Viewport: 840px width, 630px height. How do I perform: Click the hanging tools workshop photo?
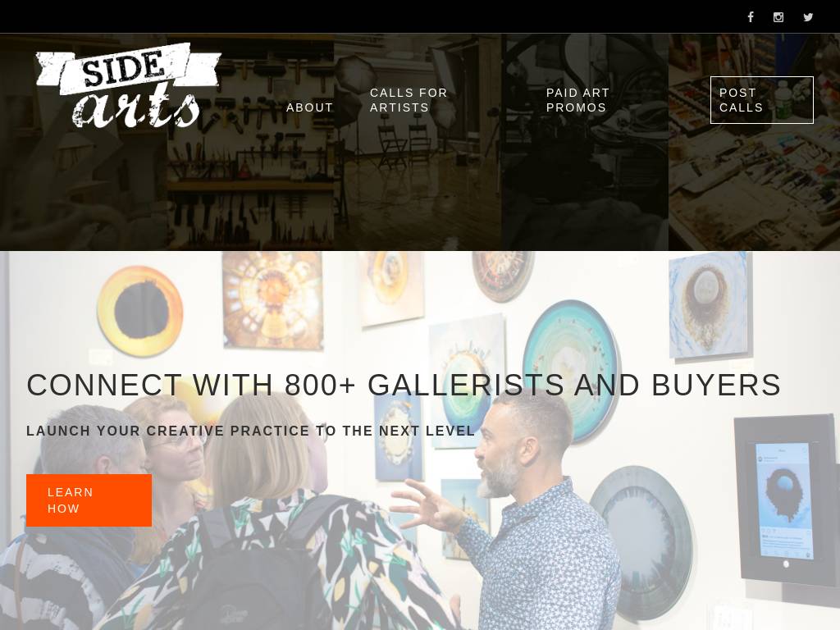click(x=251, y=142)
